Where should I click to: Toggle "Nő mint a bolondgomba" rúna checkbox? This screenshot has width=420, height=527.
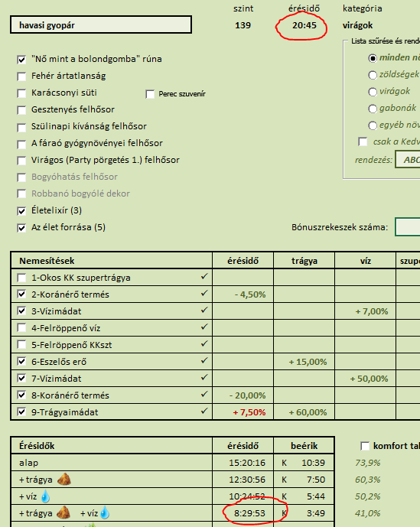pyautogui.click(x=21, y=60)
